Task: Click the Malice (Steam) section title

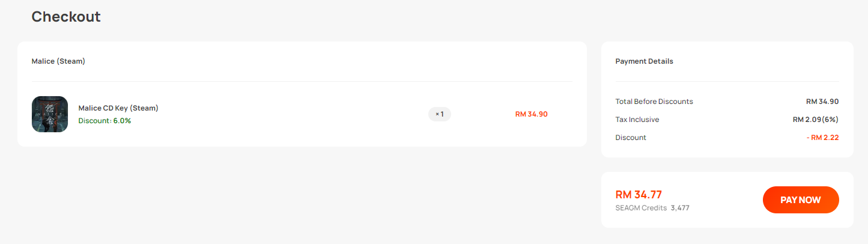Action: click(x=58, y=61)
